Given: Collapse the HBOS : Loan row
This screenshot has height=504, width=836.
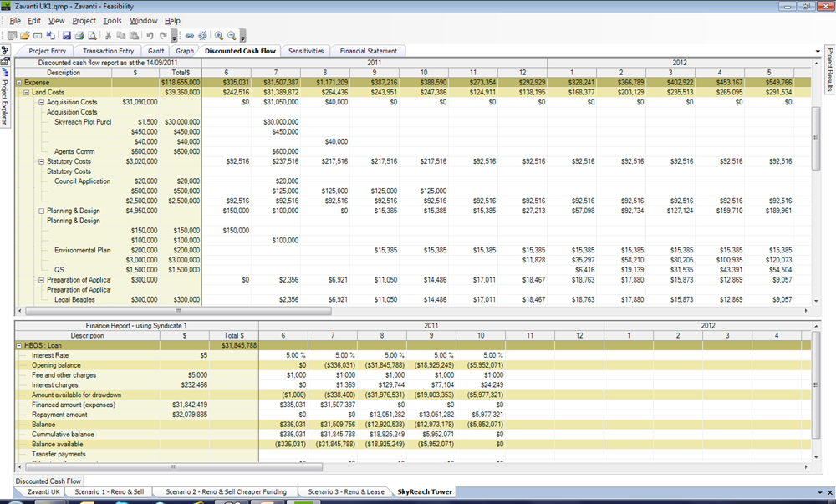Looking at the screenshot, I should [18, 344].
